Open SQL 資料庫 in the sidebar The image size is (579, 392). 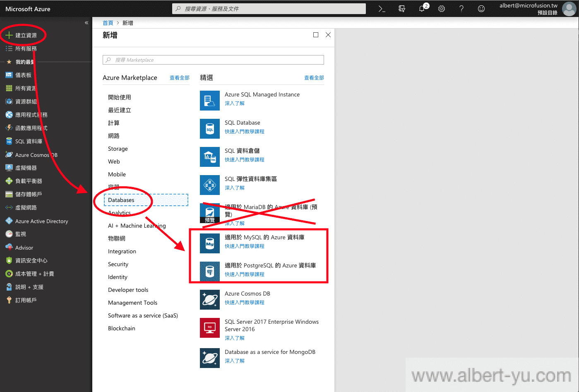click(24, 141)
